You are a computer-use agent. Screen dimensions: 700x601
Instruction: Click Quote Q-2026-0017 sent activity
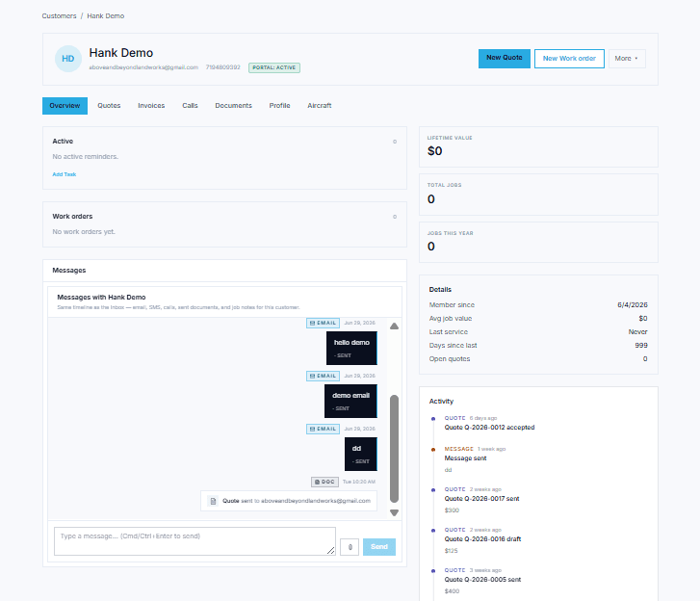pyautogui.click(x=481, y=499)
